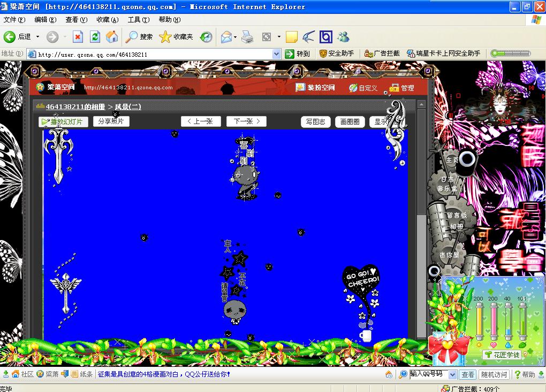Click the 写图志 button
Image resolution: width=546 pixels, height=392 pixels.
click(x=315, y=121)
